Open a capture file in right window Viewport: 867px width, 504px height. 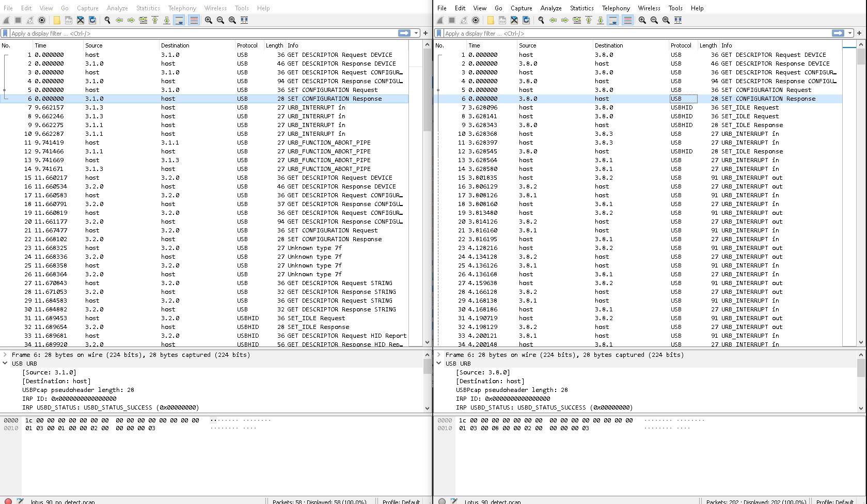coord(491,20)
